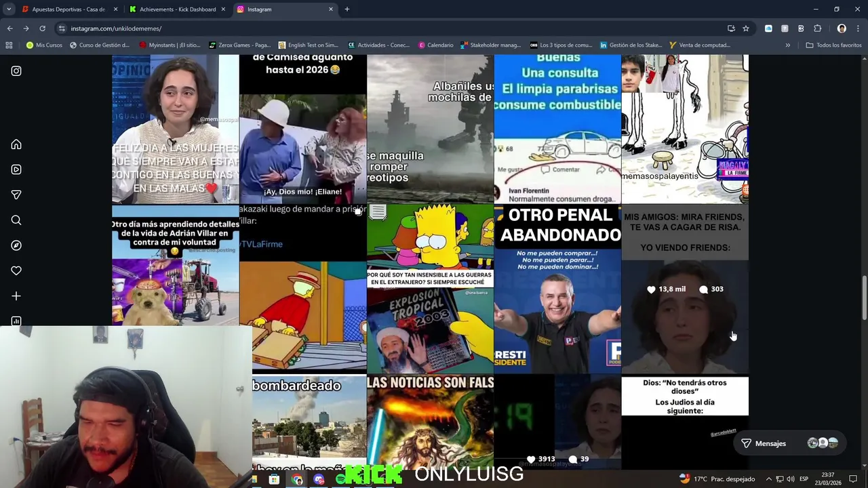Open a new browser tab
The height and width of the screenshot is (488, 868).
click(x=347, y=9)
